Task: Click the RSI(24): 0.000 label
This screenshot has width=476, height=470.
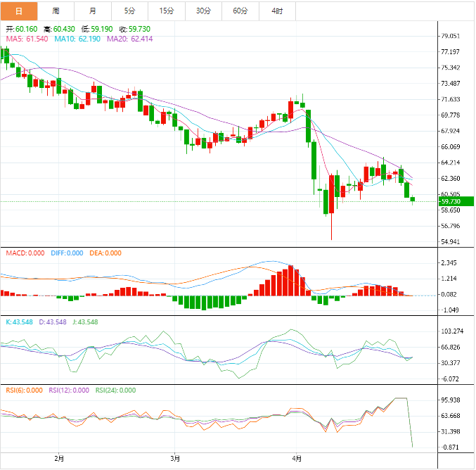Action: tap(116, 390)
